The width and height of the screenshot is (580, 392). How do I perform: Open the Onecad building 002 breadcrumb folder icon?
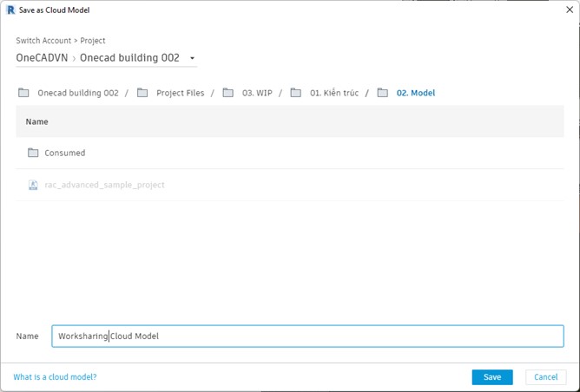click(x=23, y=93)
